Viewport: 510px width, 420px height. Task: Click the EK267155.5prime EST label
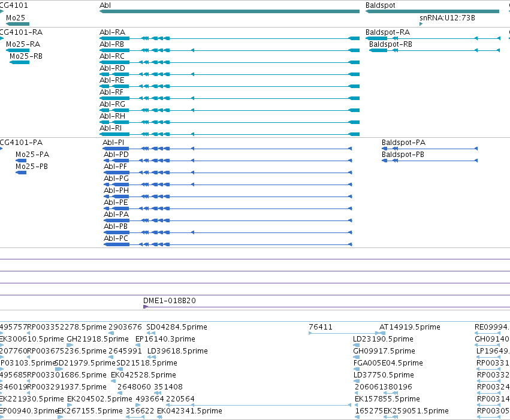(x=90, y=411)
